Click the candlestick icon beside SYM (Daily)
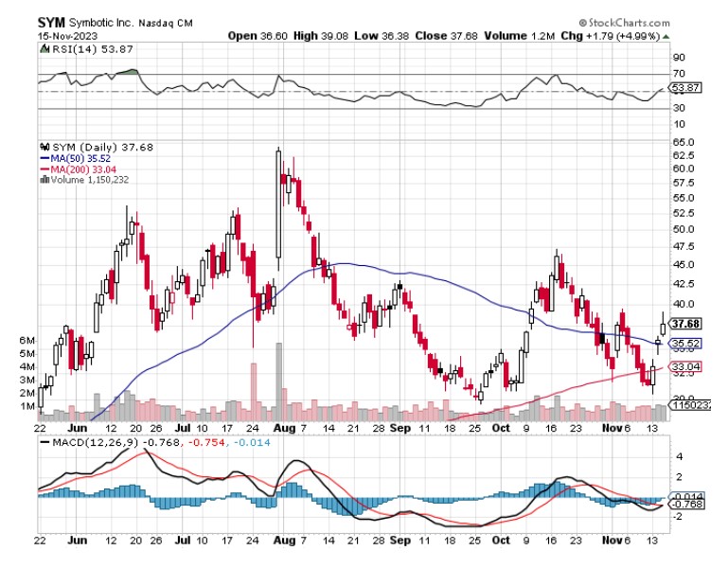Screen dimensions: 728x568 point(44,148)
